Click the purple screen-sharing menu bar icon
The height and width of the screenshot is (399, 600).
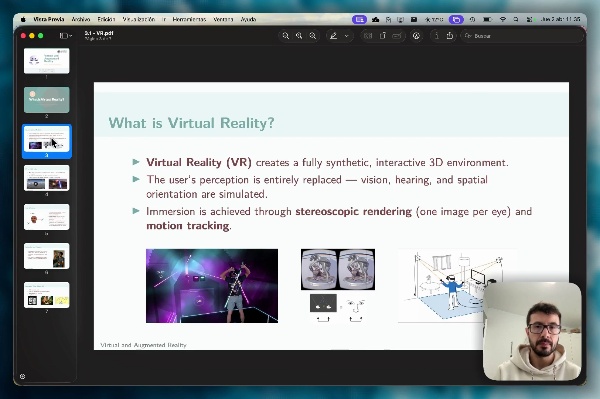click(359, 19)
